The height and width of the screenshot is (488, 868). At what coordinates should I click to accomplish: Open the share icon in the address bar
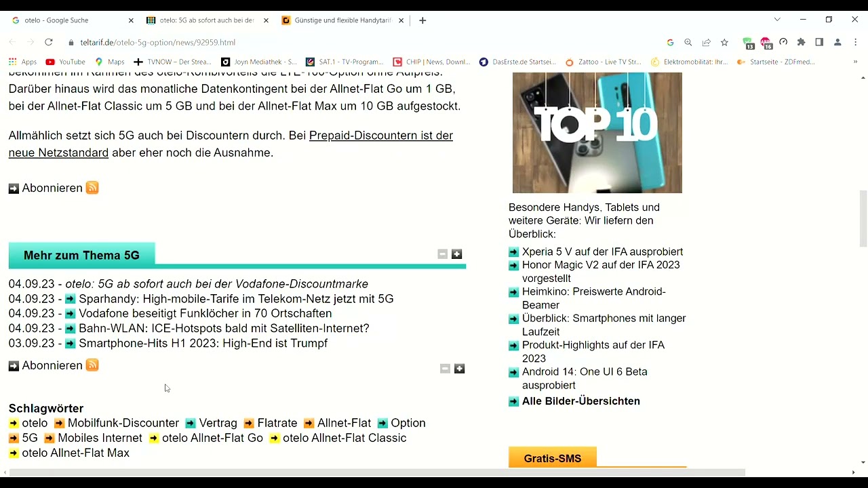click(706, 42)
